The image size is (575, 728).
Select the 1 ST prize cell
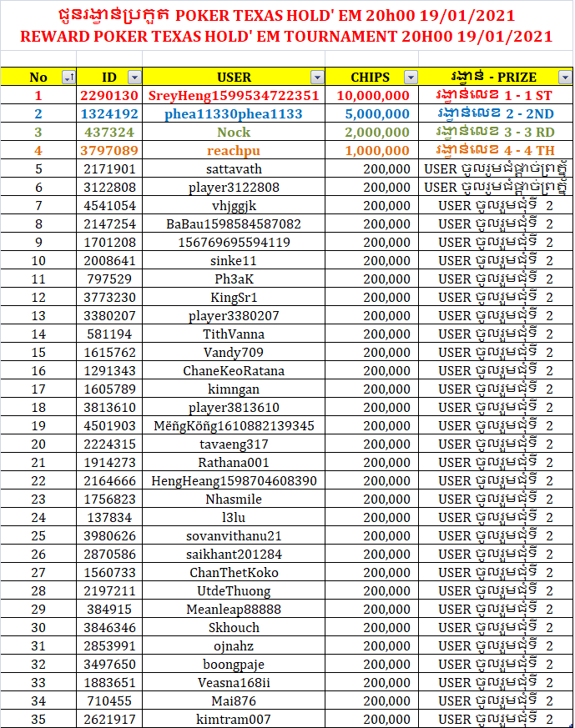[x=496, y=95]
